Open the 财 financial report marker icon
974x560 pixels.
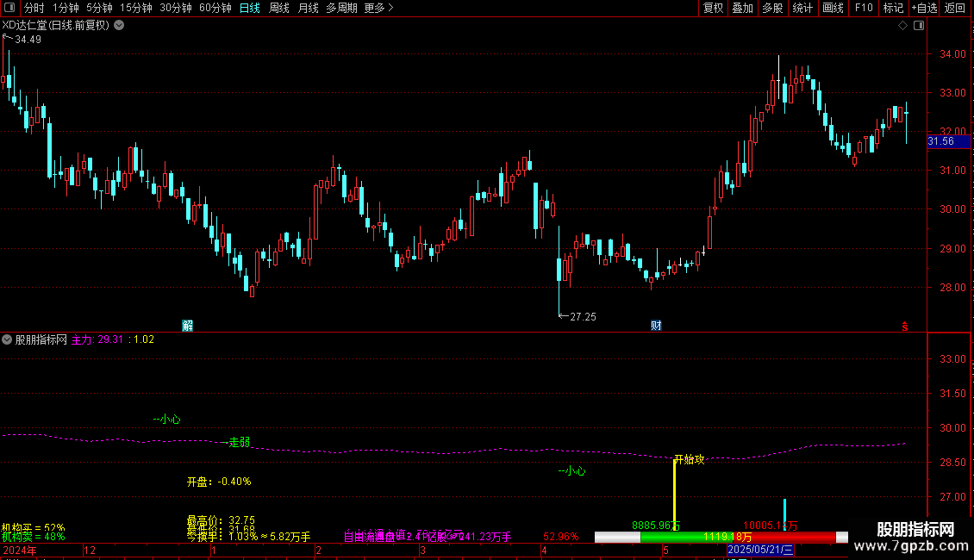click(x=656, y=326)
